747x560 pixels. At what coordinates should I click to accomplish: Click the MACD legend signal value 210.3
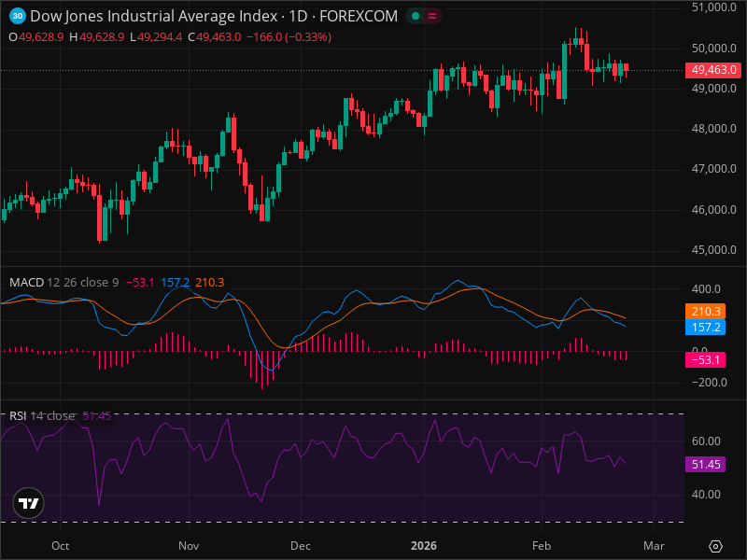point(209,283)
